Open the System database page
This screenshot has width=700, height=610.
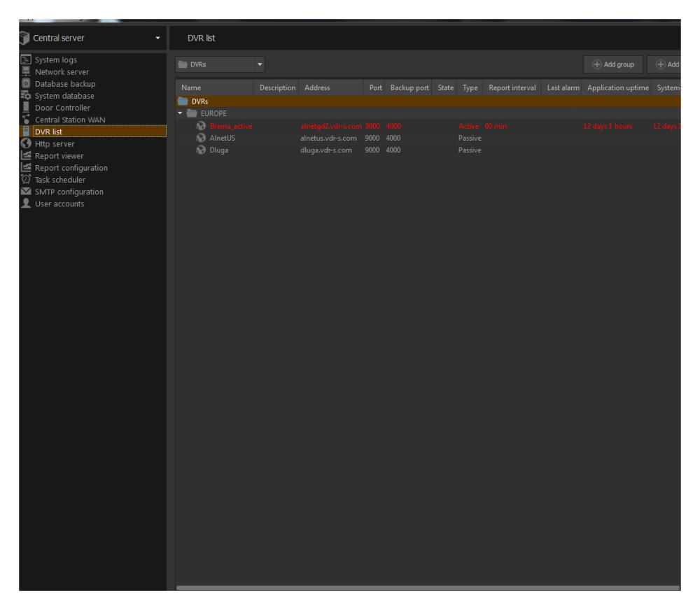tap(64, 96)
